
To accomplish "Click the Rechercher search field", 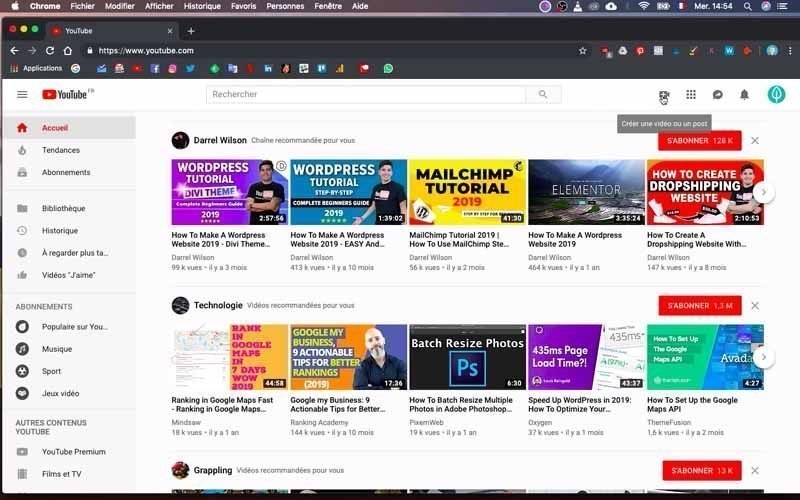I will pyautogui.click(x=366, y=94).
